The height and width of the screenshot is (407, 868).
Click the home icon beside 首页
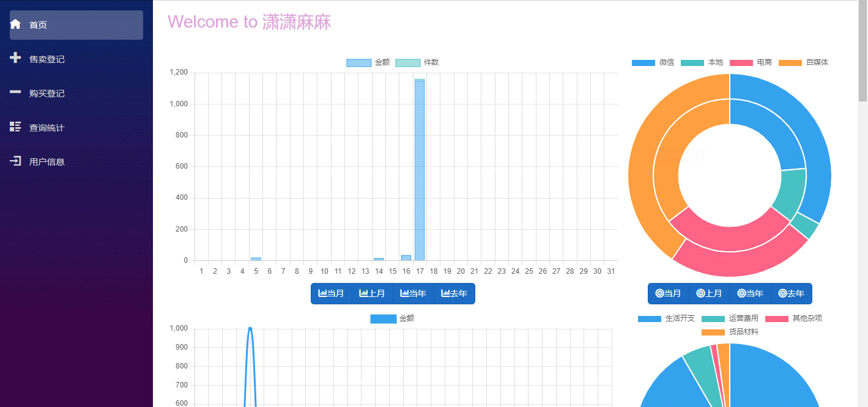click(x=15, y=24)
